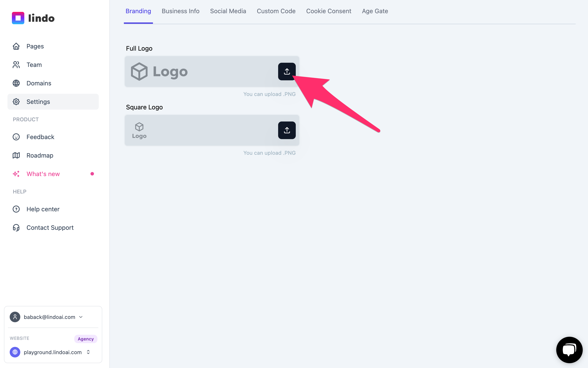Open Domains via the globe icon
Viewport: 588px width, 368px height.
click(x=16, y=83)
